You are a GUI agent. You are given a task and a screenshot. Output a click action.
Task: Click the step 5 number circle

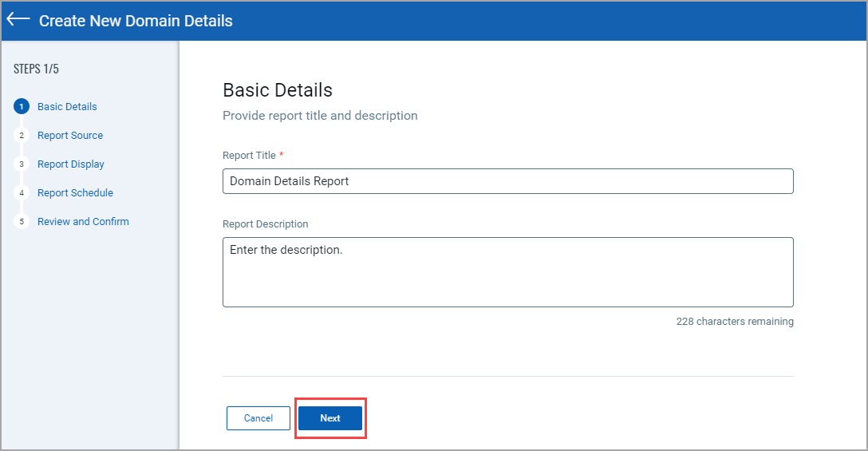[x=22, y=222]
